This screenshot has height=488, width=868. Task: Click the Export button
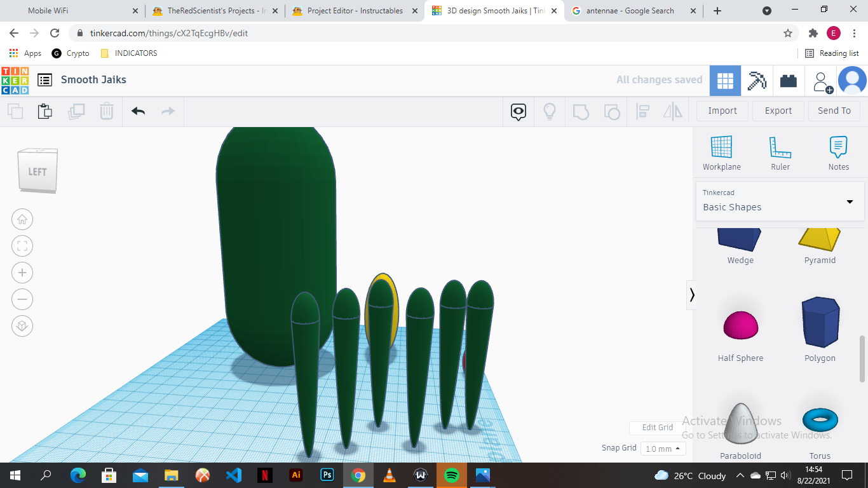[x=778, y=111]
